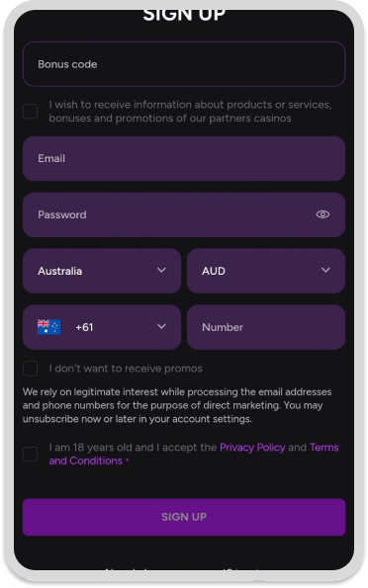Open the Terms and Conditions link

click(x=194, y=455)
